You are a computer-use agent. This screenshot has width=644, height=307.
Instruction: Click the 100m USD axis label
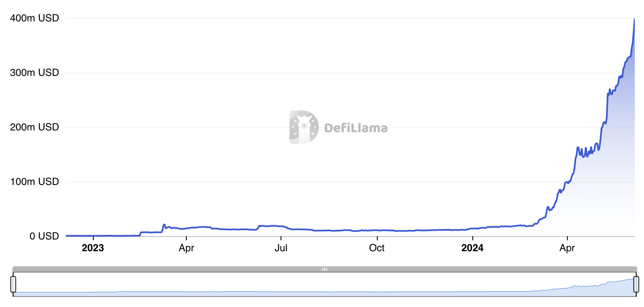click(x=35, y=182)
